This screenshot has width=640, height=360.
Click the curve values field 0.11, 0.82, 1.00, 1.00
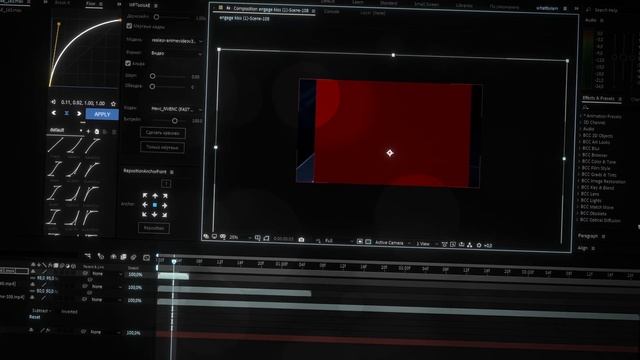83,103
